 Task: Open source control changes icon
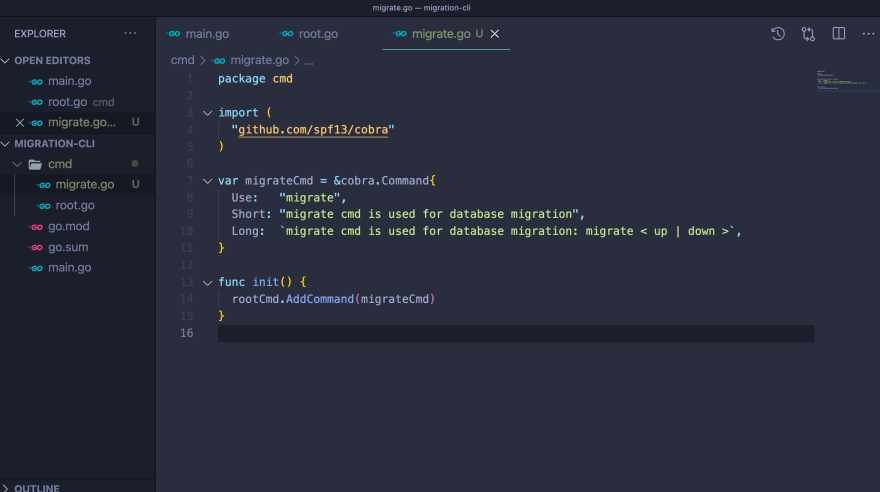(x=808, y=34)
